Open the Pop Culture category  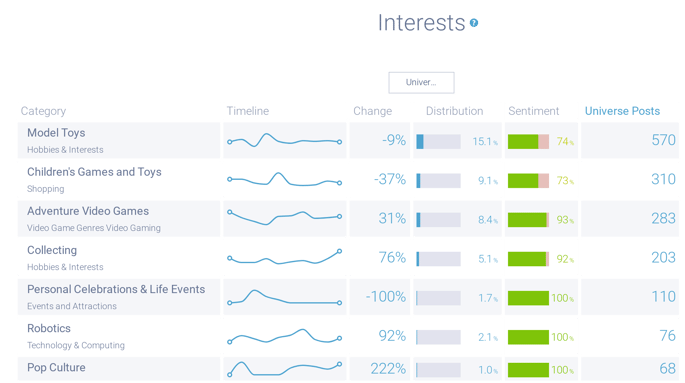coord(56,367)
